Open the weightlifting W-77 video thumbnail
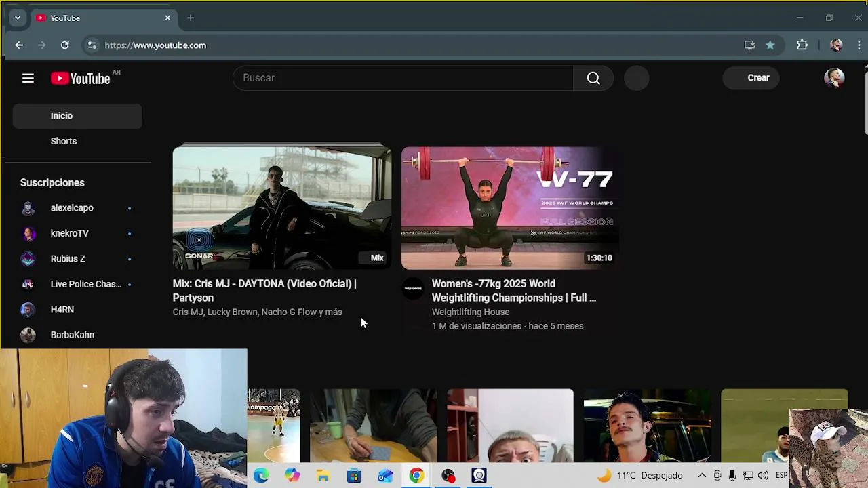The height and width of the screenshot is (488, 868). click(511, 208)
